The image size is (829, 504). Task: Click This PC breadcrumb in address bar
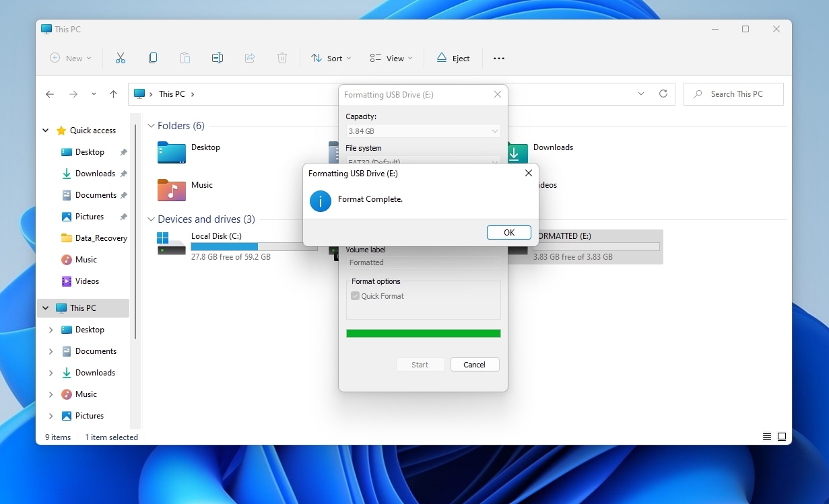(172, 94)
